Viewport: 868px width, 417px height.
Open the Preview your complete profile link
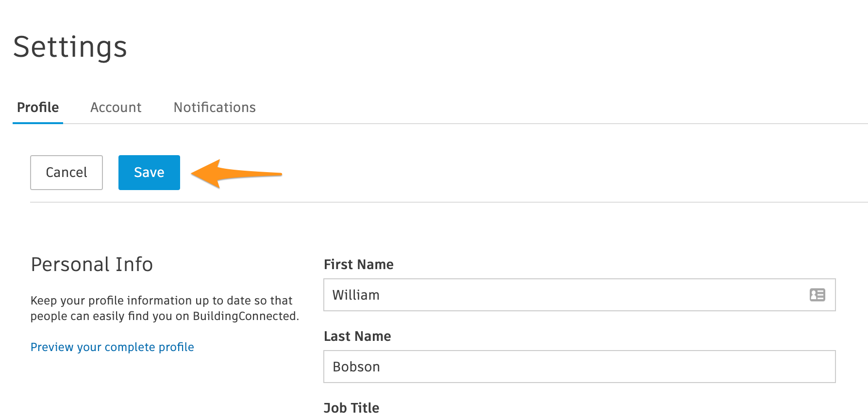(x=112, y=347)
